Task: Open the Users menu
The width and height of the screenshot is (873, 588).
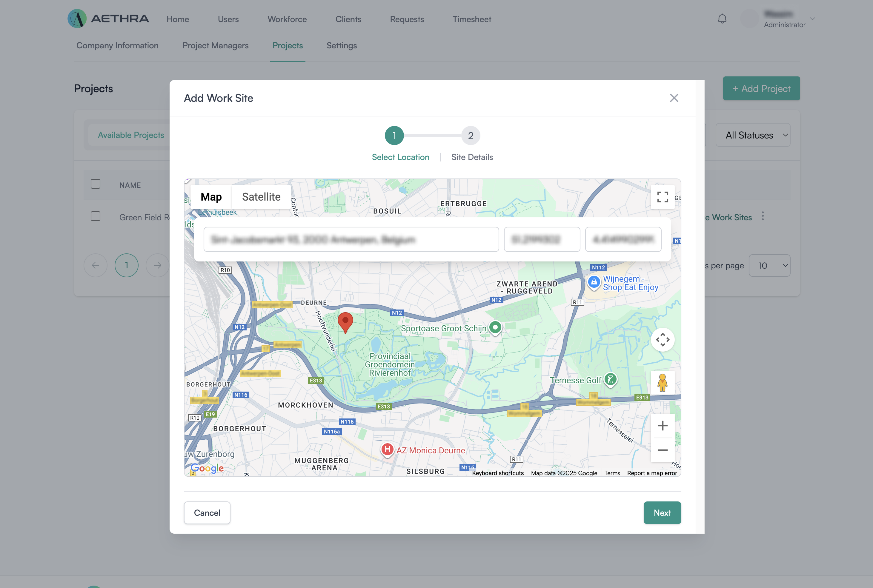Action: [228, 19]
